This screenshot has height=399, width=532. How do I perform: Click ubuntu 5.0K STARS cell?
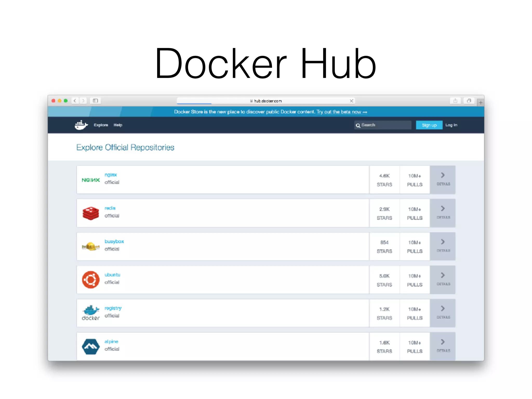pos(384,280)
